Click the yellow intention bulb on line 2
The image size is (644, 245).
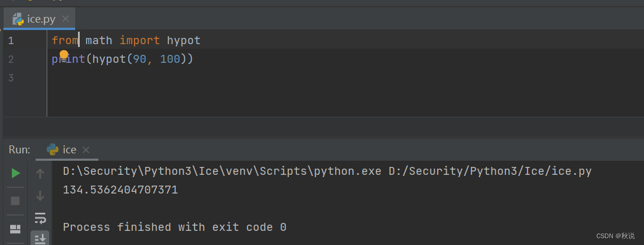click(x=64, y=54)
